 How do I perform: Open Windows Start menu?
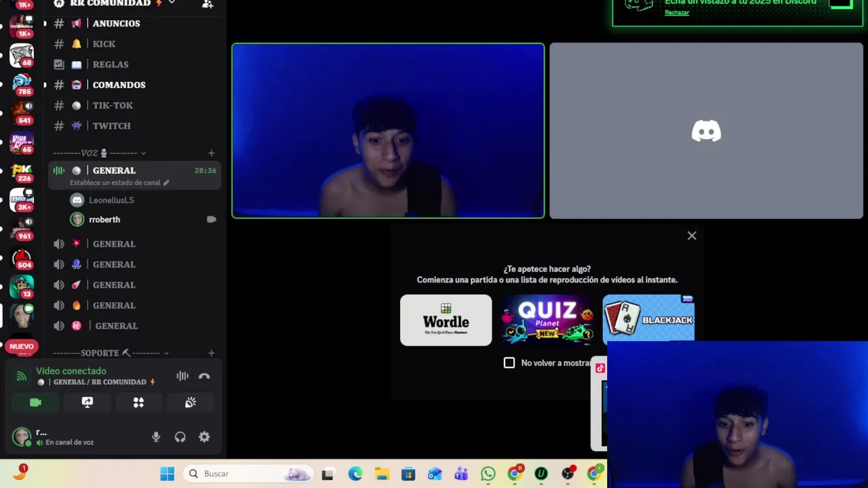coord(167,474)
